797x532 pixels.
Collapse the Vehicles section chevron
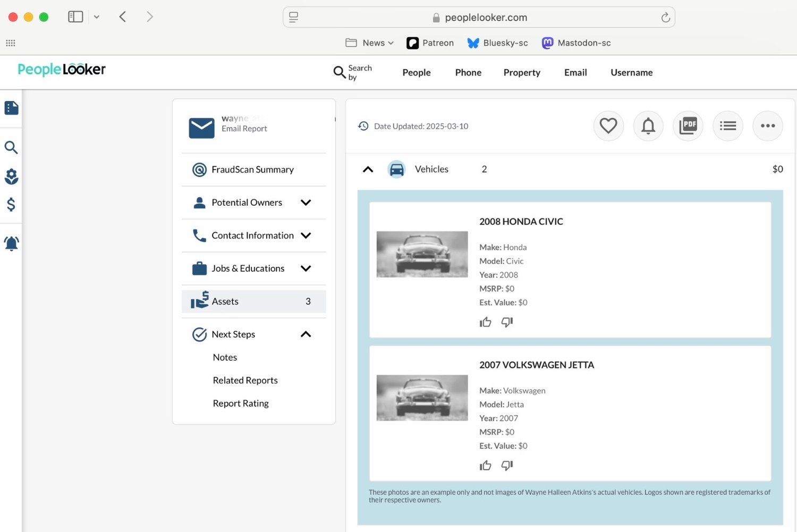click(368, 169)
